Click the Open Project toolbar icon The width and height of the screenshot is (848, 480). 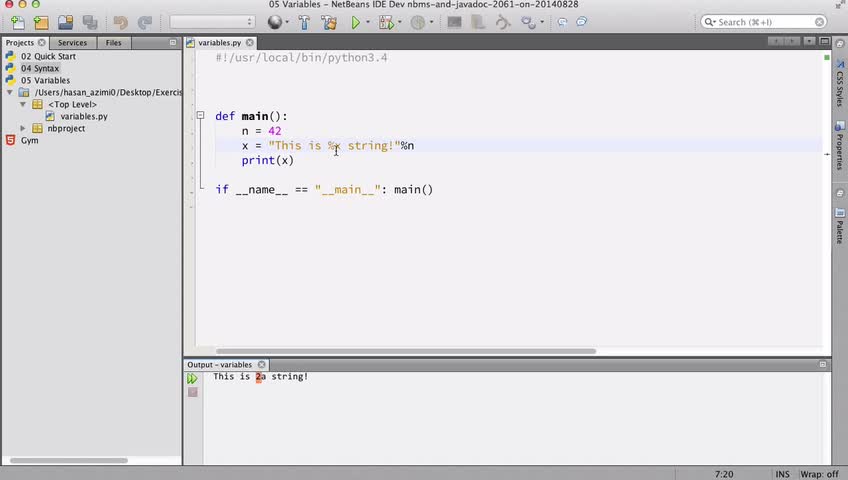coord(65,22)
